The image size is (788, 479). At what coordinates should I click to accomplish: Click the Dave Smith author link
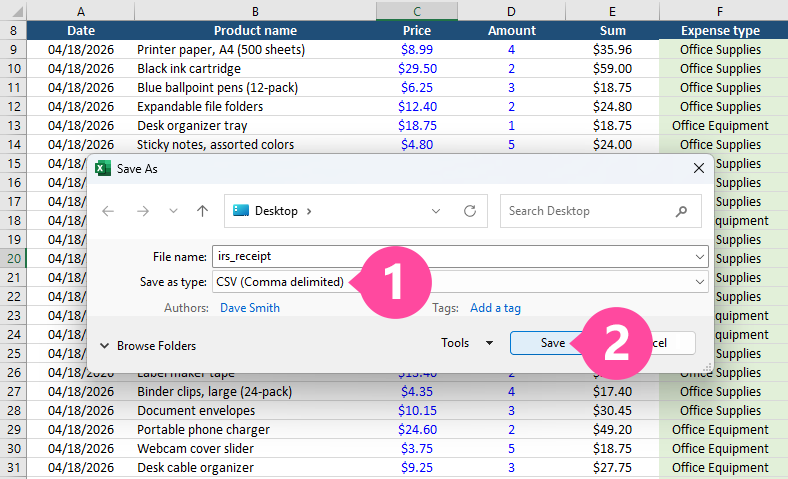coord(250,308)
